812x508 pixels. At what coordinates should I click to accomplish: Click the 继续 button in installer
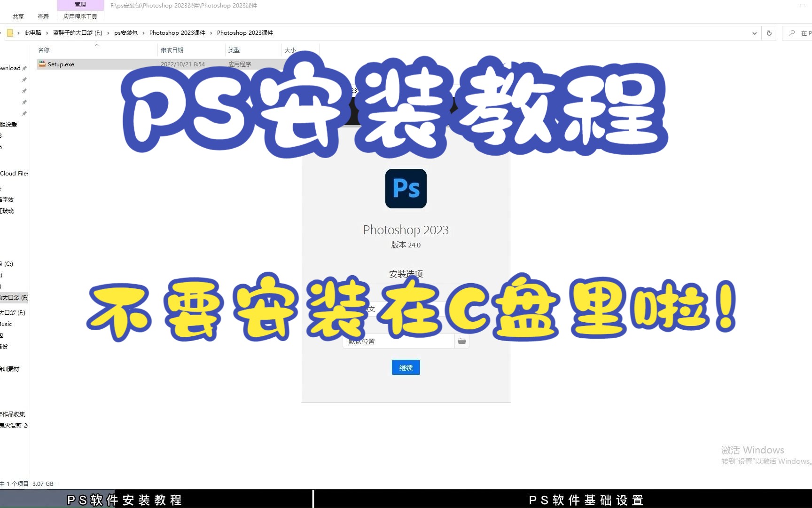tap(406, 367)
